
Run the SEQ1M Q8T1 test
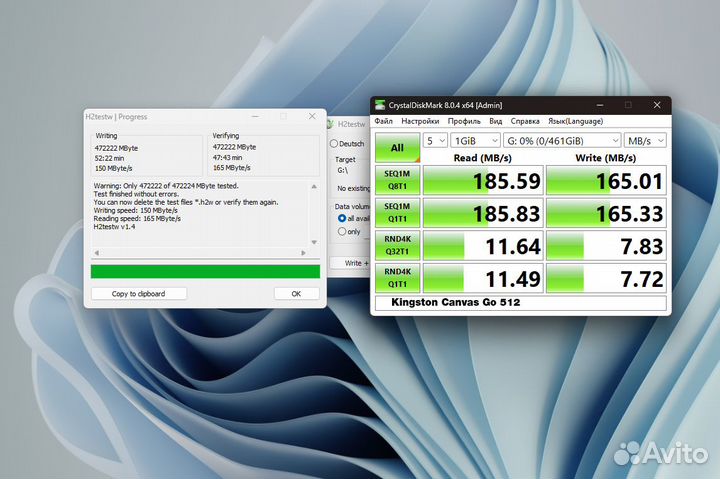[397, 180]
